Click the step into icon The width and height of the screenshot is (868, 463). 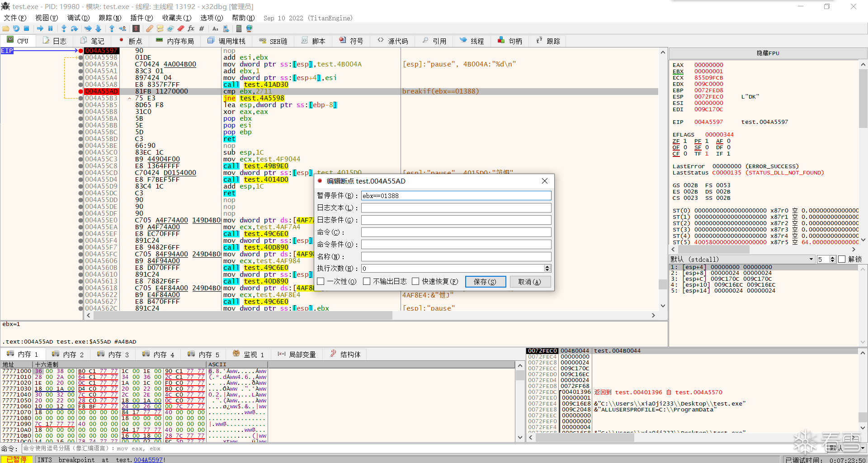click(64, 28)
